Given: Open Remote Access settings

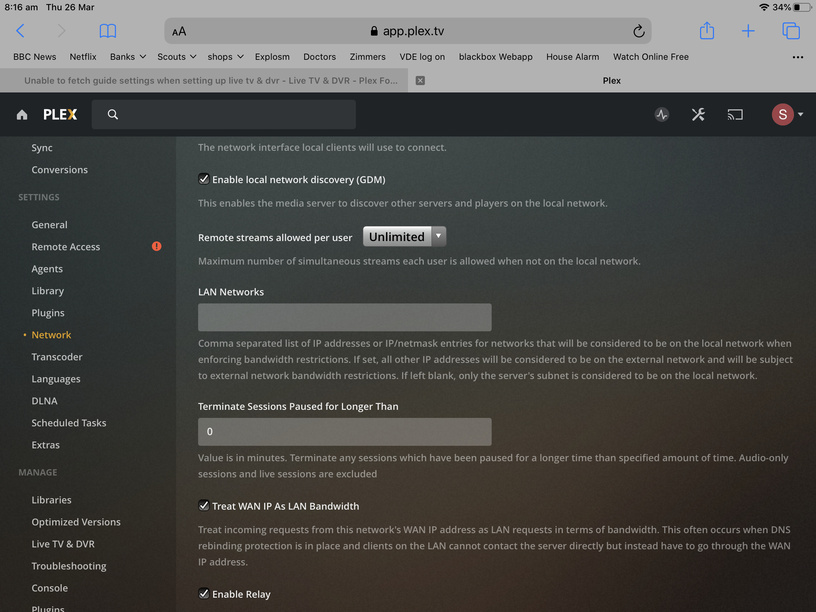Looking at the screenshot, I should tap(66, 247).
